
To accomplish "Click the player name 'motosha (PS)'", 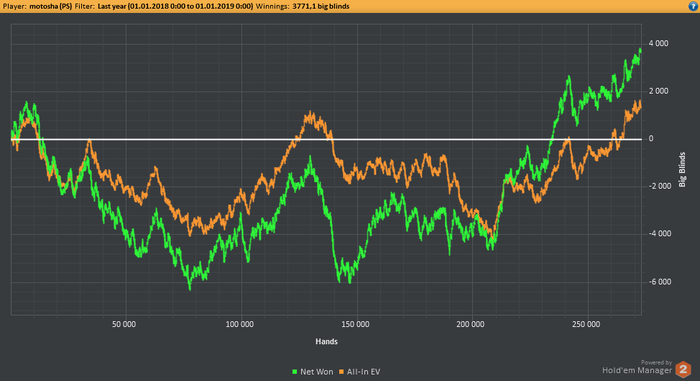I will point(50,6).
